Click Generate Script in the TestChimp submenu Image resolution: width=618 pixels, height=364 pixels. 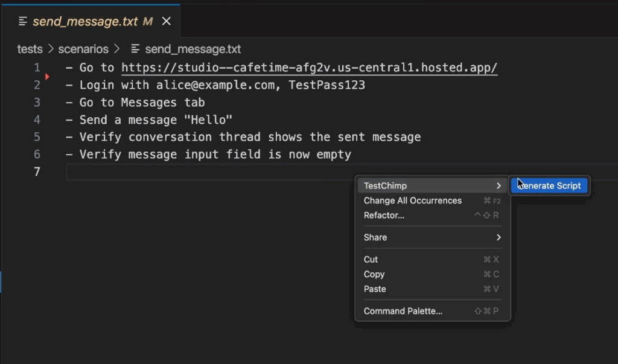(549, 186)
